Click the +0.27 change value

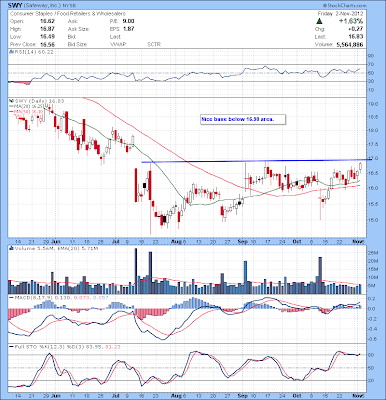(357, 29)
